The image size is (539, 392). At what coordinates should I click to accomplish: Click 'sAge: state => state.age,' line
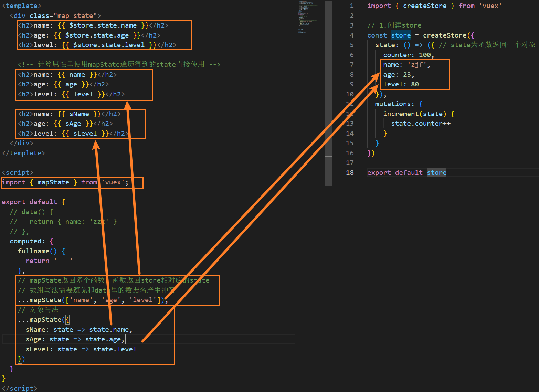click(x=75, y=339)
